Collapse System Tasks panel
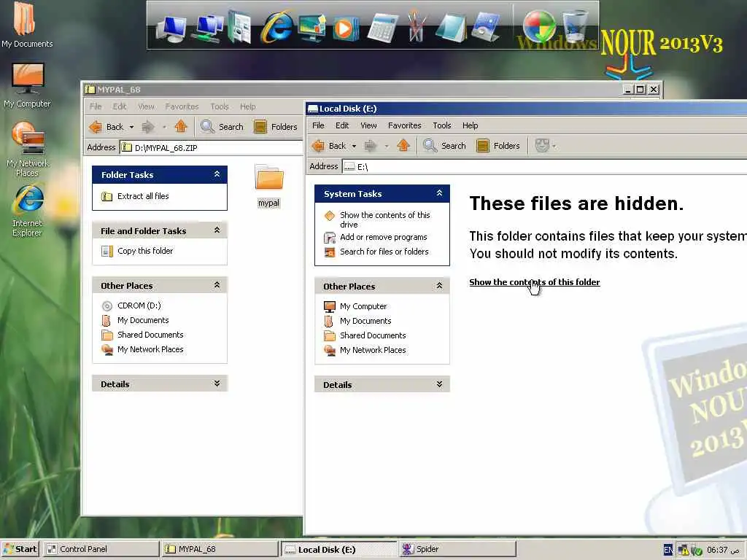Image resolution: width=747 pixels, height=560 pixels. 439,193
